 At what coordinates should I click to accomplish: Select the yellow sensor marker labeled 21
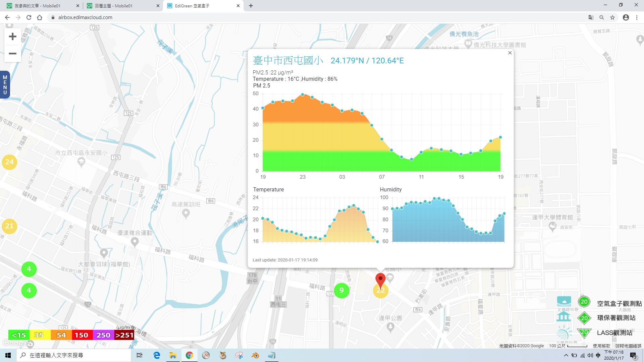click(9, 226)
